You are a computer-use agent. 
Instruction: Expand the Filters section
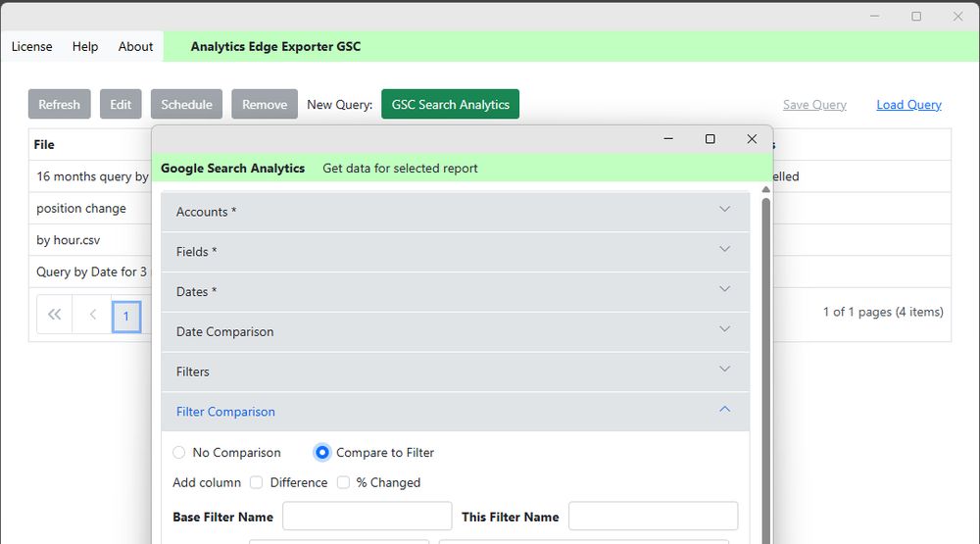[455, 372]
